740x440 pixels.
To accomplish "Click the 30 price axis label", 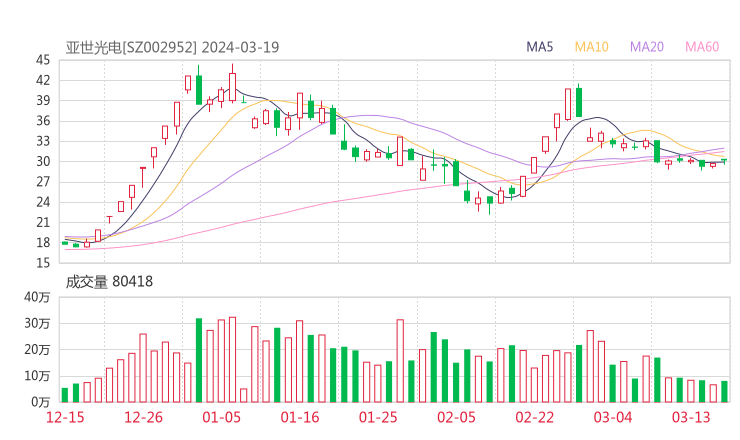I will [x=43, y=161].
